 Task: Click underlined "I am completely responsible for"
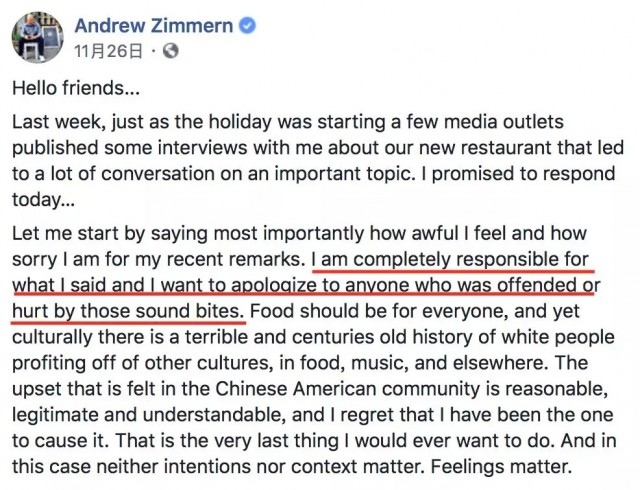(x=453, y=260)
